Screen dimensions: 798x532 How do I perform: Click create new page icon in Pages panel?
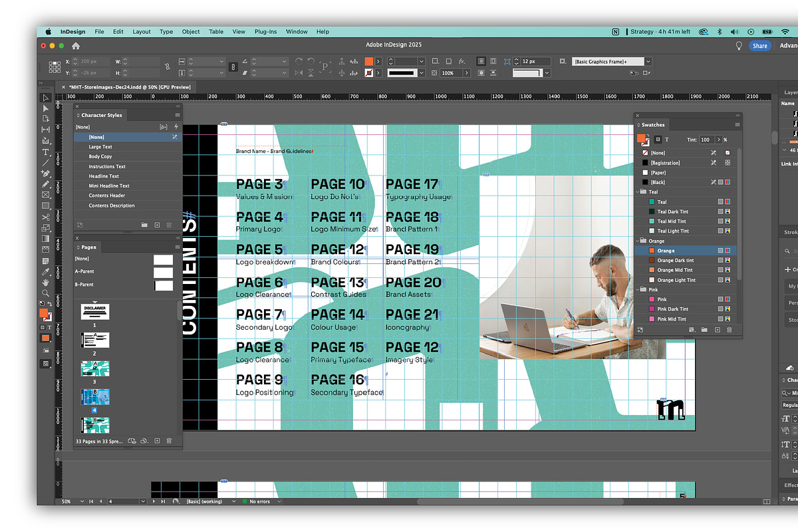[157, 441]
